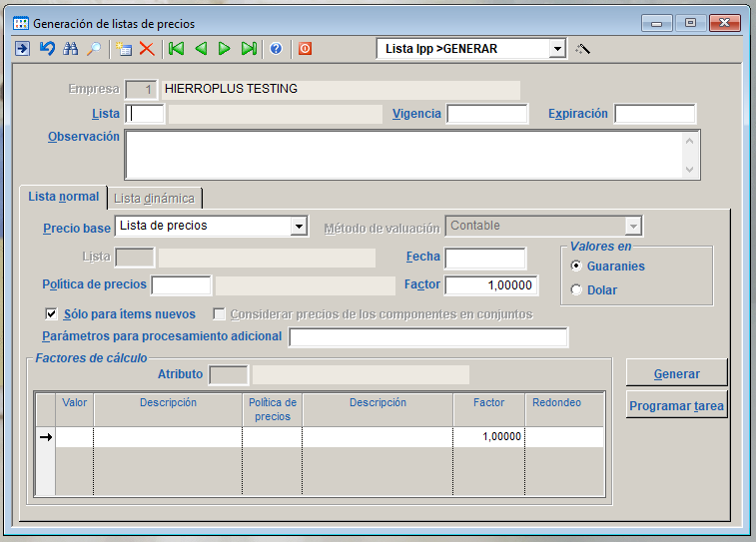Select the Guaranies radio button
756x542 pixels.
pos(575,267)
